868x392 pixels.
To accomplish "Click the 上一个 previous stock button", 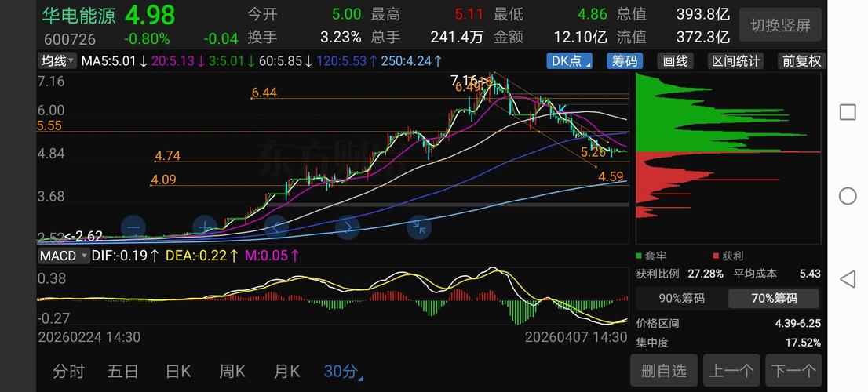I will 731,370.
